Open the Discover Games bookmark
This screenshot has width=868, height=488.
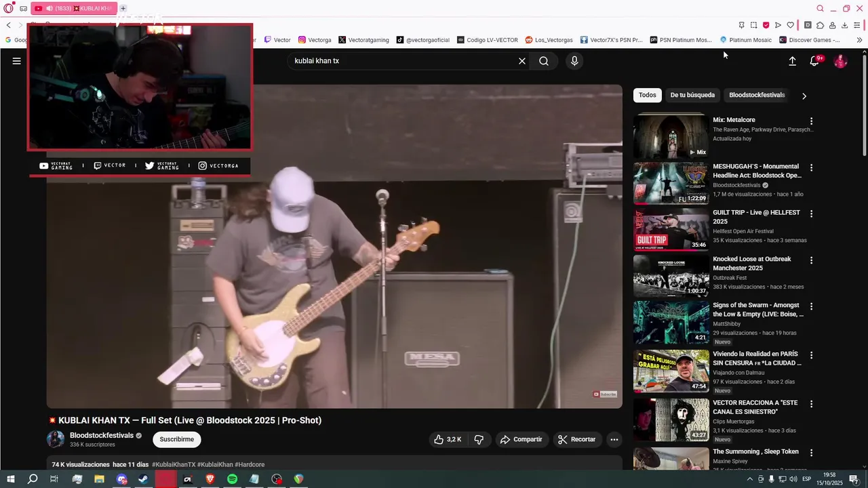(x=809, y=40)
